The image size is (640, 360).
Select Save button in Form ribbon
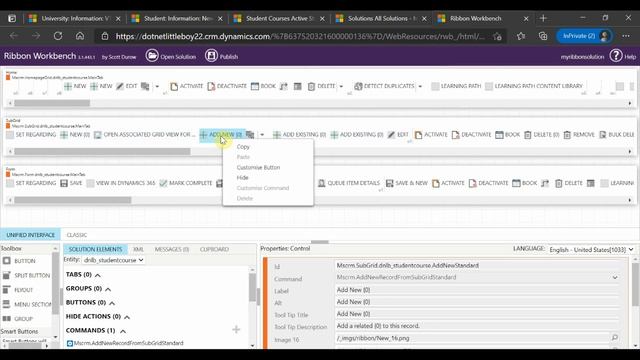point(71,183)
